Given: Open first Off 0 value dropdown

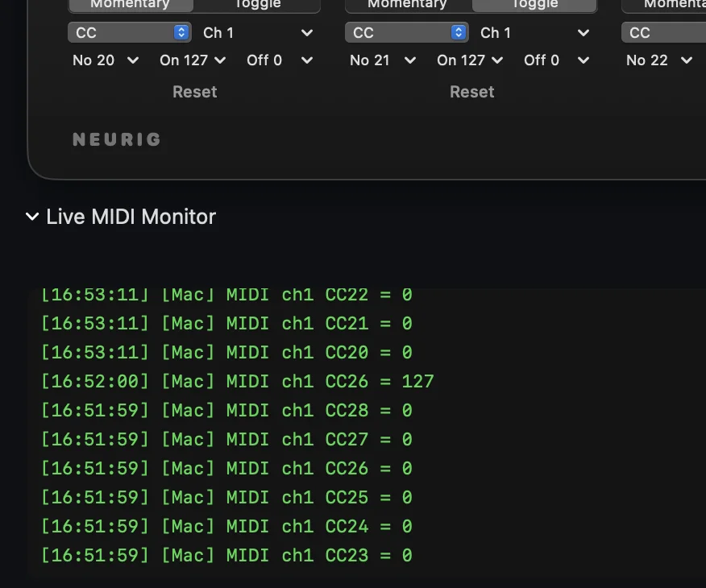Looking at the screenshot, I should [280, 60].
